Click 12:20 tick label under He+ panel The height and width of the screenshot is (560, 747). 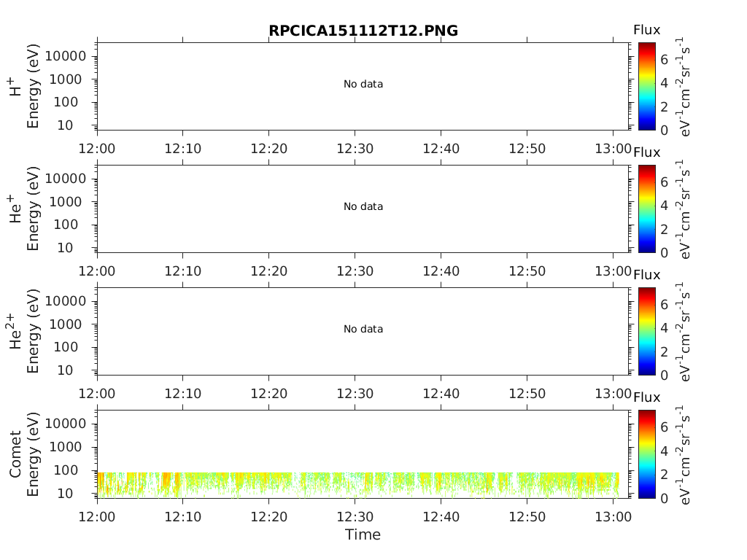268,271
